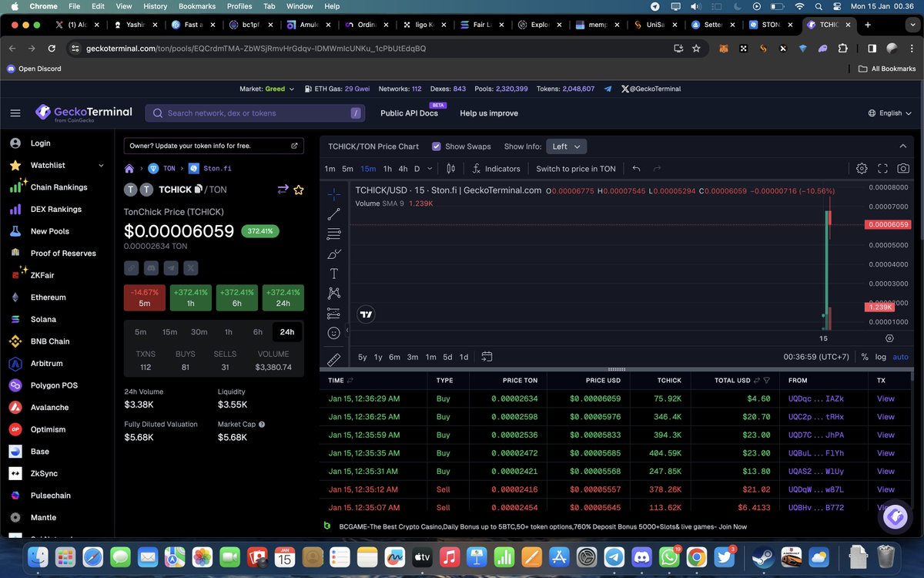Screen dimensions: 924x578
Task: Change the candlestick chart type
Action: [451, 169]
